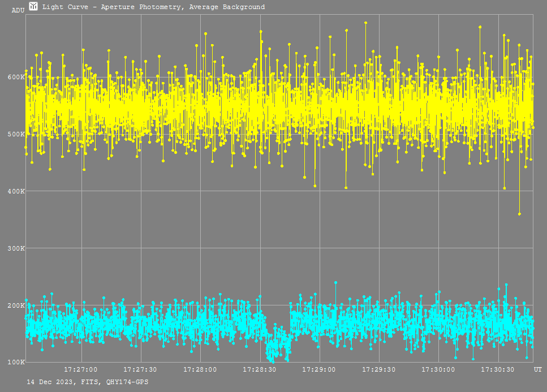The image size is (547, 392).
Task: Click the lowest yellow data point near 360K
Action: click(x=519, y=214)
